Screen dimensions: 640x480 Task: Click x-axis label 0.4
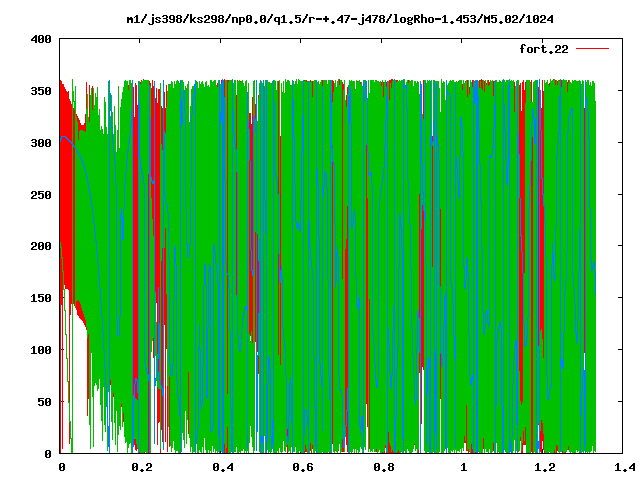tap(222, 467)
